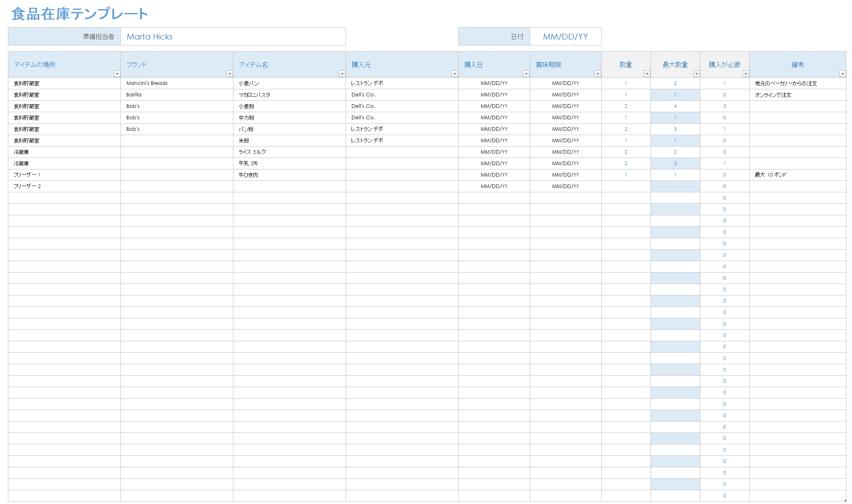852x504 pixels.
Task: Select the Bob's brand cell in the 中力粉 row
Action: click(x=177, y=118)
